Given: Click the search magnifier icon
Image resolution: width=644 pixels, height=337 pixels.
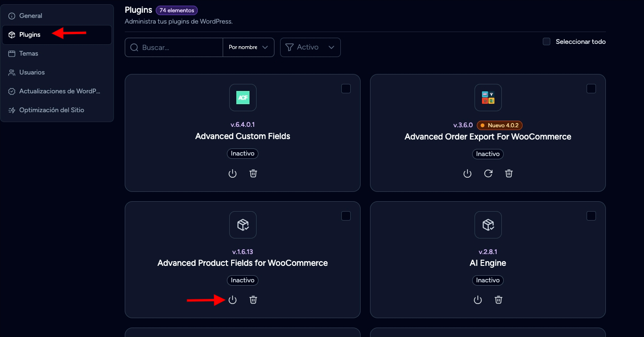Looking at the screenshot, I should pyautogui.click(x=134, y=48).
